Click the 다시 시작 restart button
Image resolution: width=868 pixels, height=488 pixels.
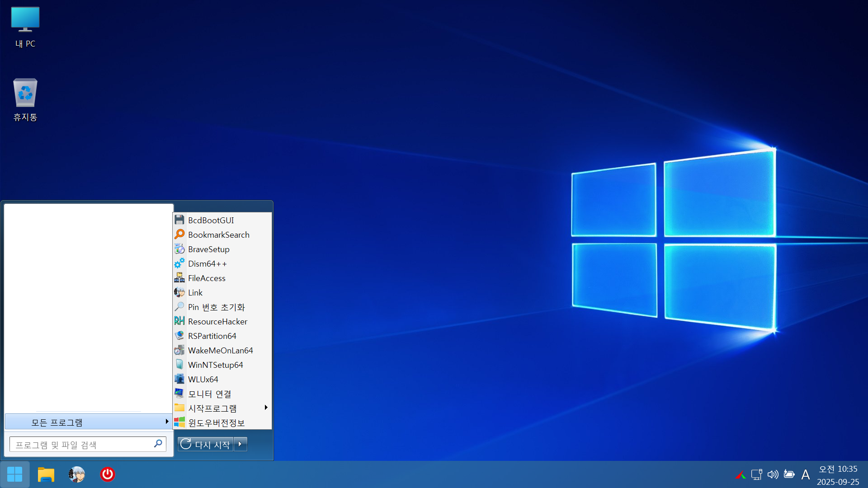click(x=206, y=444)
